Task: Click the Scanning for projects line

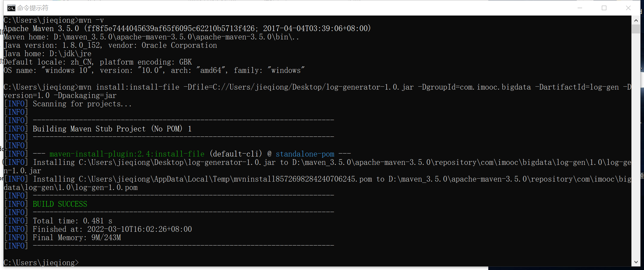Action: [68, 104]
